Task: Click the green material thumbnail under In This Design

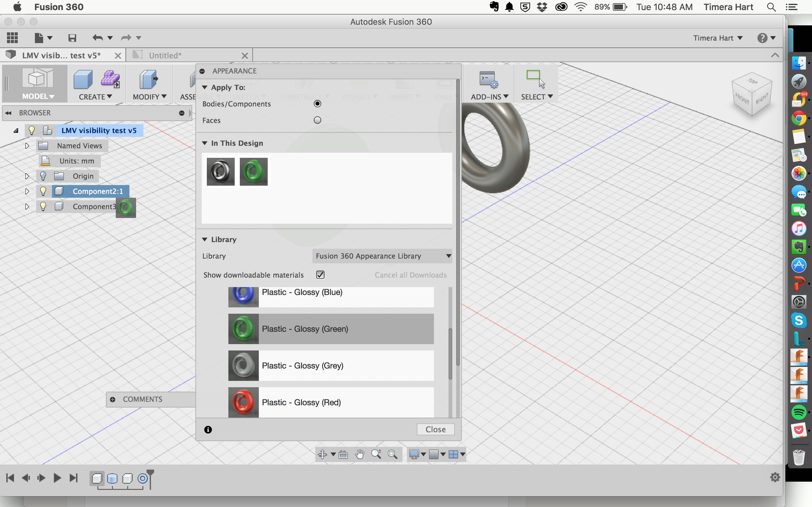Action: click(253, 171)
